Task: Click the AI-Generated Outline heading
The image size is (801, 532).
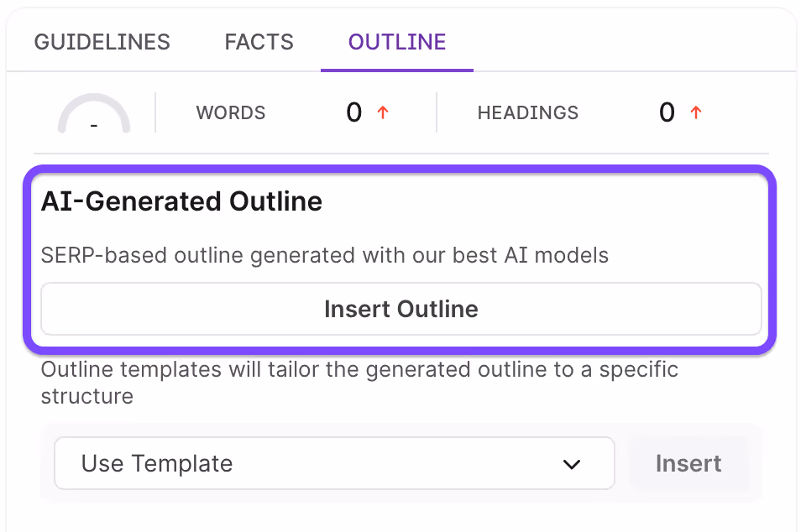Action: (181, 201)
